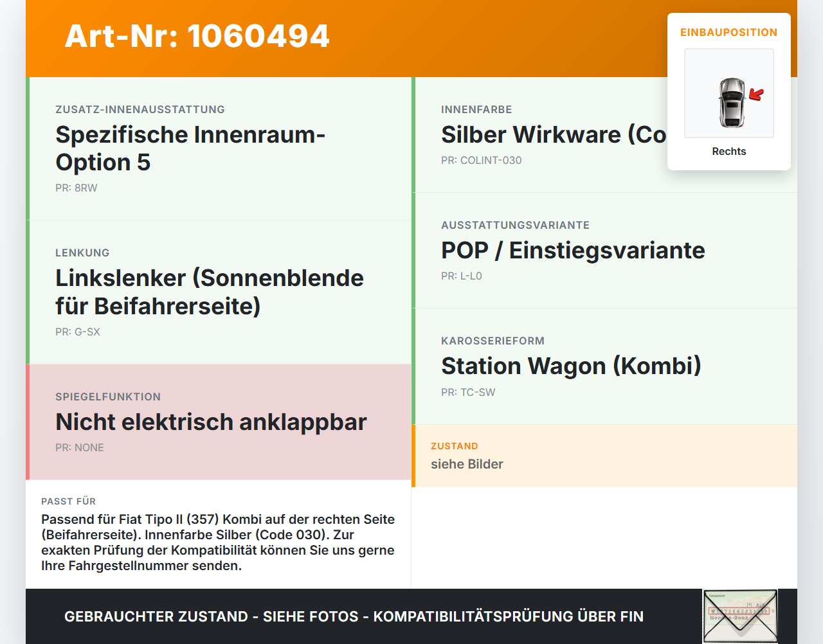Select the Silber Wirkware value

[554, 135]
